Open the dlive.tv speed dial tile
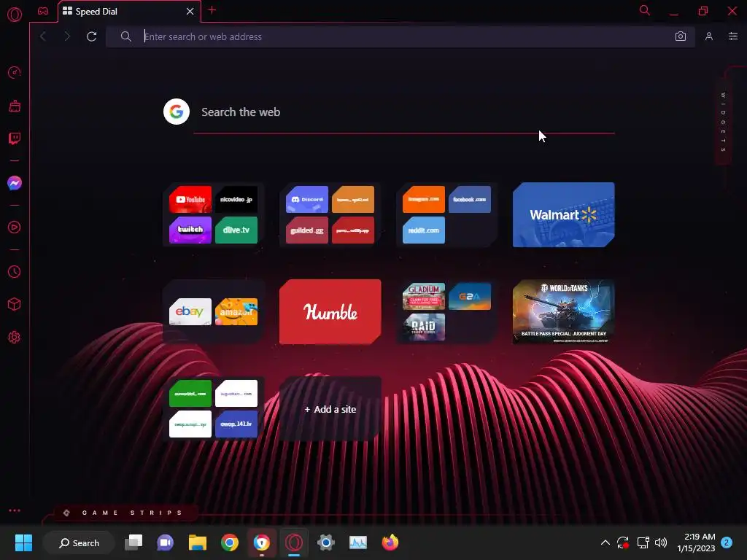 click(x=236, y=230)
